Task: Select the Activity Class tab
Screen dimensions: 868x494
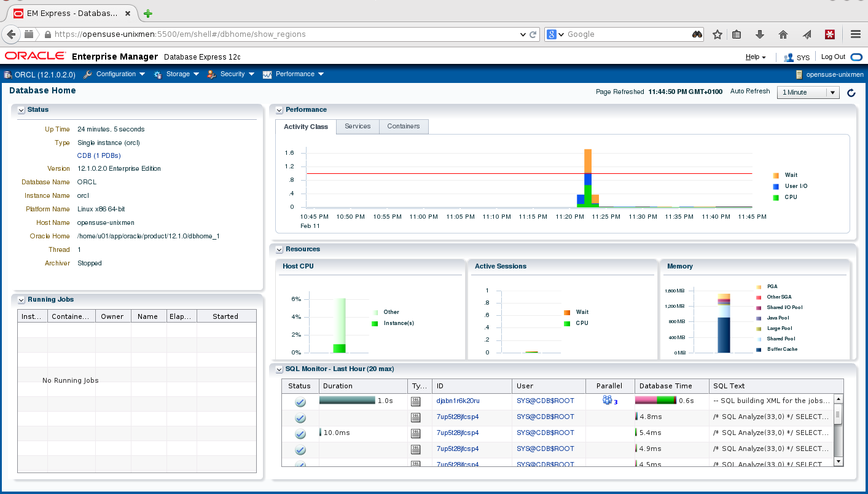Action: coord(306,127)
